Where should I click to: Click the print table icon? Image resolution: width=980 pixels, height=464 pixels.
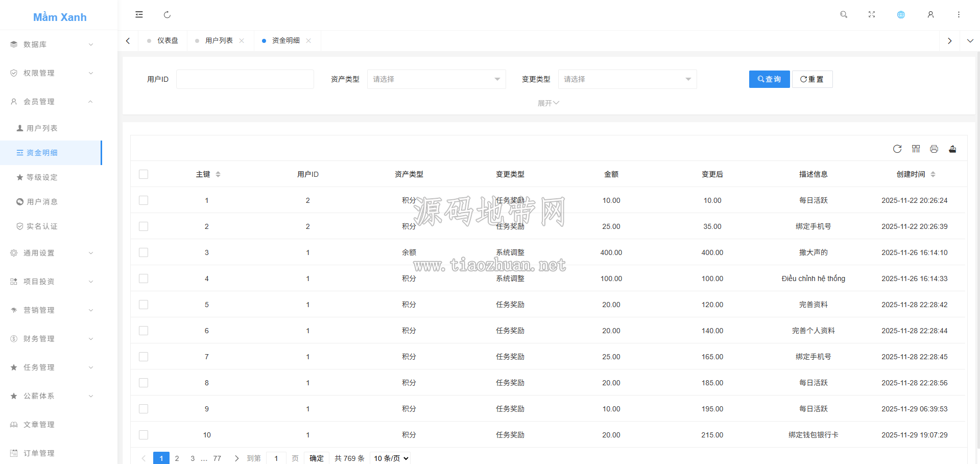[934, 149]
